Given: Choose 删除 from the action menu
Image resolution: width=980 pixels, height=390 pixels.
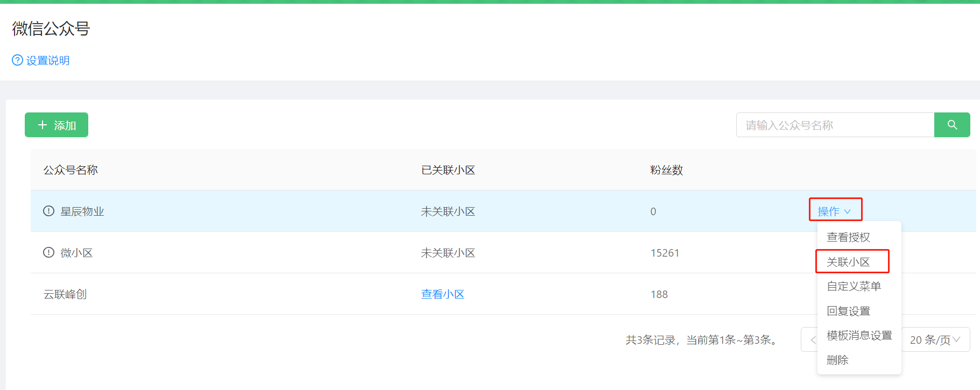Looking at the screenshot, I should pos(837,360).
